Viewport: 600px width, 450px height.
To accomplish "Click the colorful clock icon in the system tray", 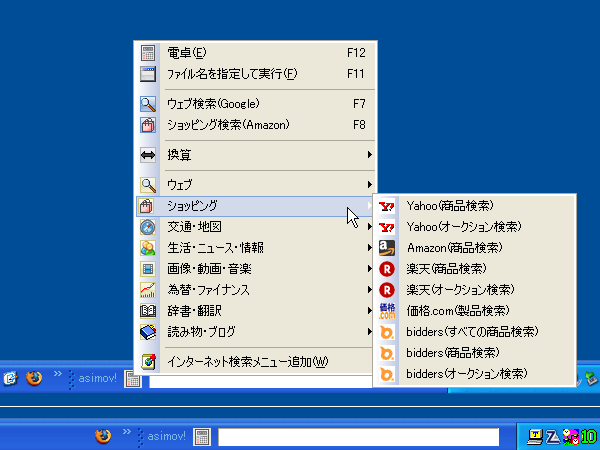I will click(571, 437).
